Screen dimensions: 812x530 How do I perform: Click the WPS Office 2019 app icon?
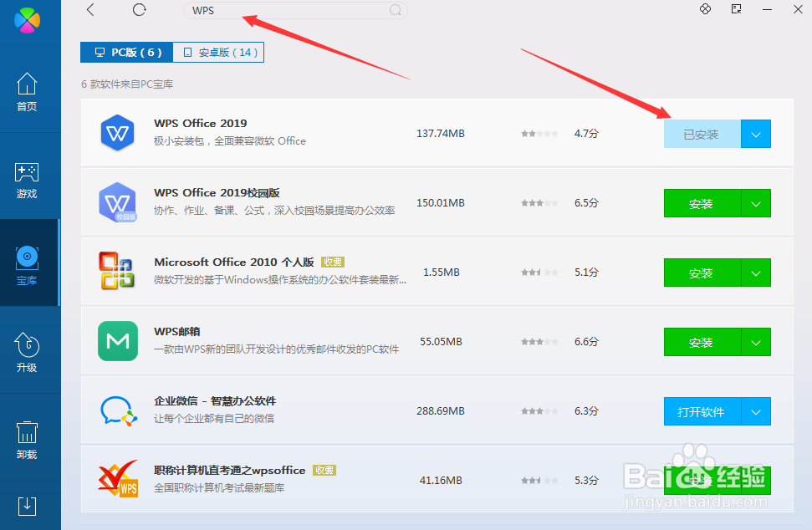118,132
